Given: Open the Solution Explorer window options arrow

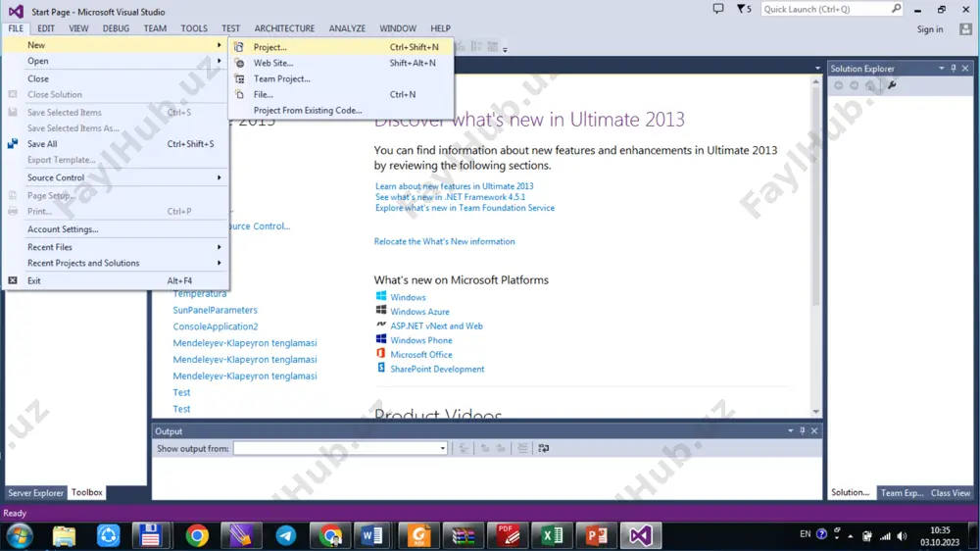Looking at the screenshot, I should [x=941, y=69].
